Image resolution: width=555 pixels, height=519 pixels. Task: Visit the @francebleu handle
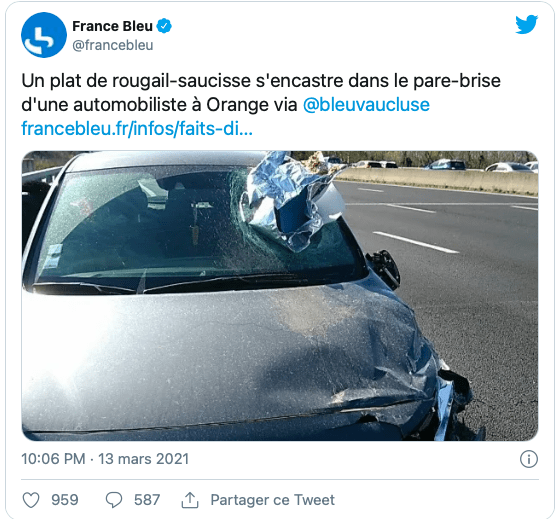coord(113,45)
